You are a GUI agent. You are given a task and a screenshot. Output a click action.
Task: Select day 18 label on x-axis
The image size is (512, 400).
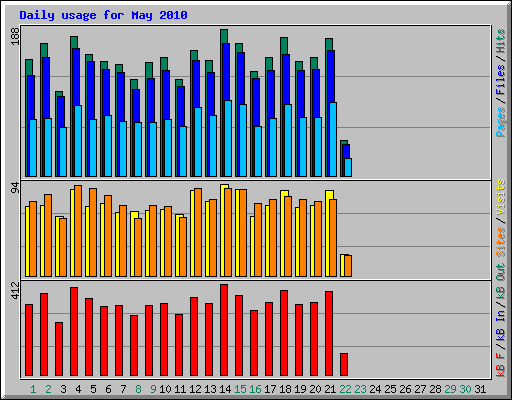(285, 389)
